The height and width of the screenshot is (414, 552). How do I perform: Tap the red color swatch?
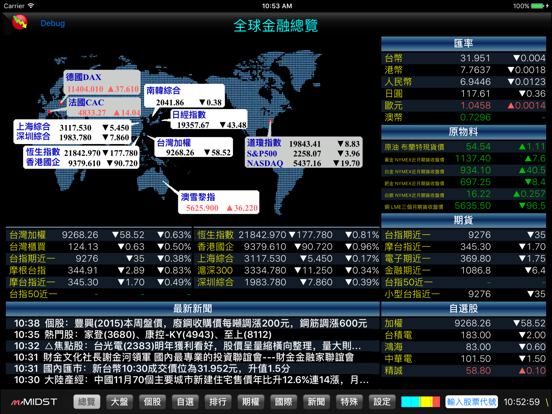point(437,402)
